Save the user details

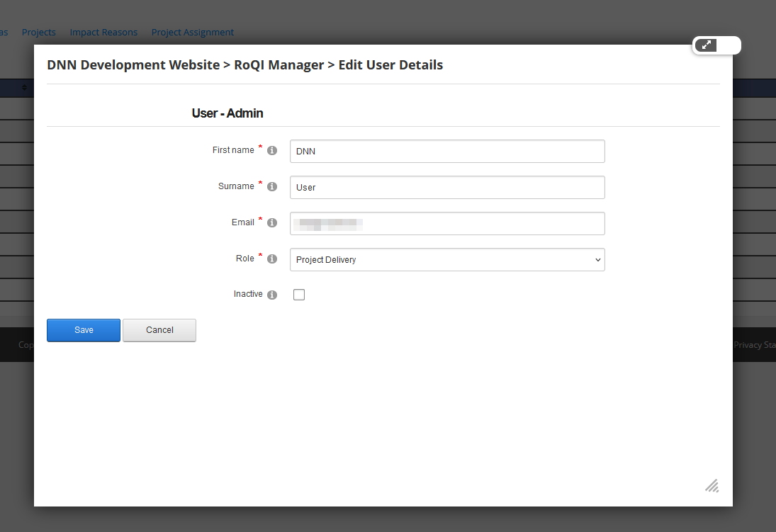[x=83, y=329]
